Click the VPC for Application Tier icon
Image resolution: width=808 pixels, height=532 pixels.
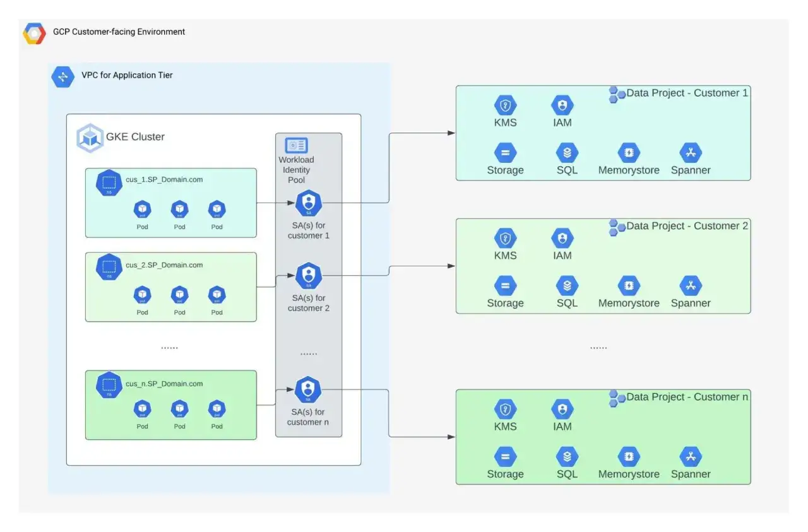tap(63, 76)
